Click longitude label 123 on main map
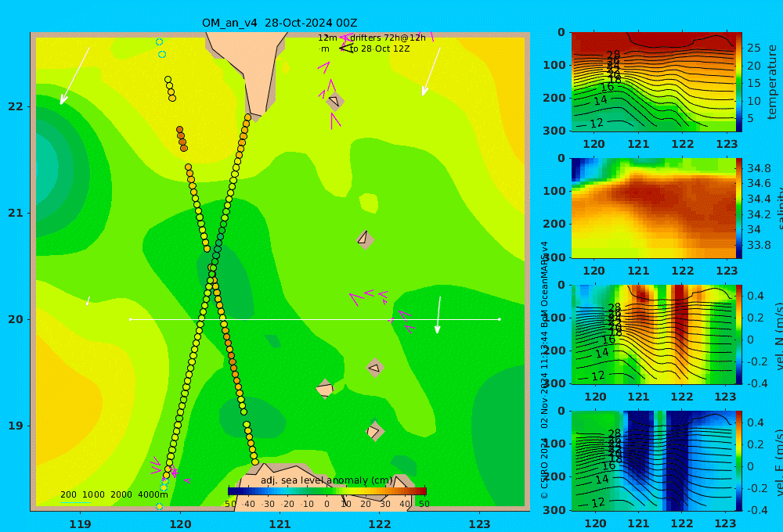 (x=480, y=524)
